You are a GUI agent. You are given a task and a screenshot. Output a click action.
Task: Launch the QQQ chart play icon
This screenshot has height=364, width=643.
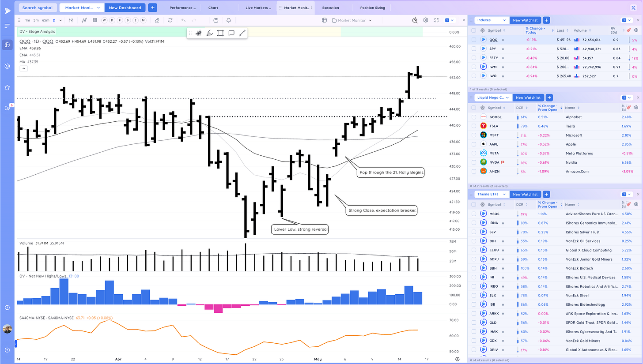(484, 39)
